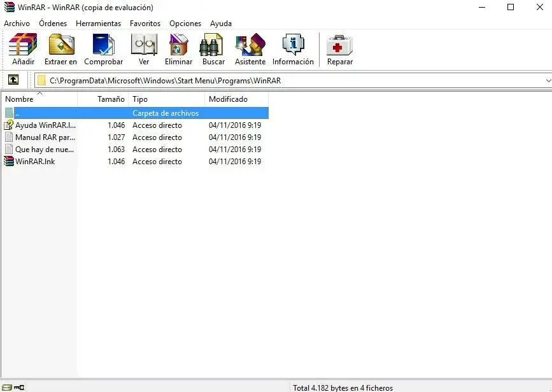The height and width of the screenshot is (392, 552).
Task: Minimize the WinRAR window
Action: [482, 7]
